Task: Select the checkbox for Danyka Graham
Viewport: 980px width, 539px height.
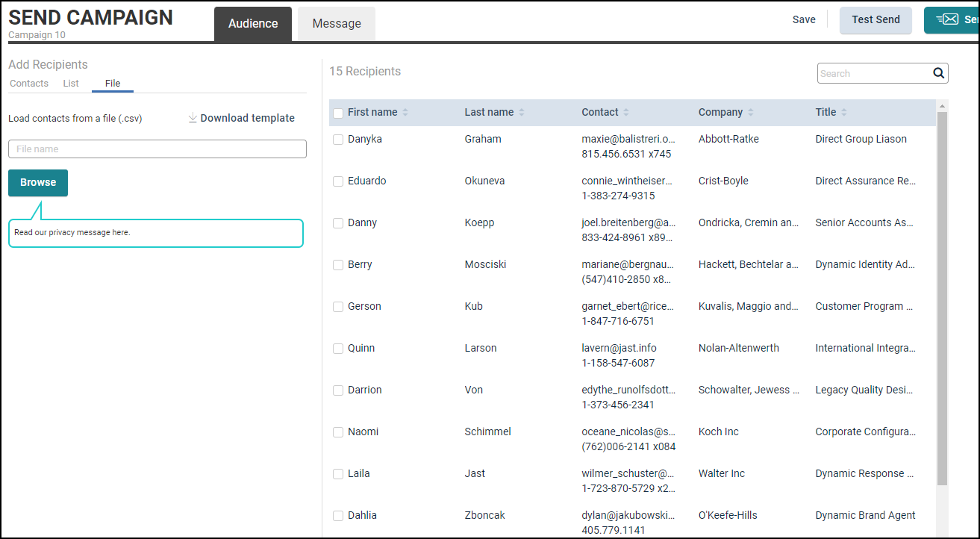Action: pos(338,140)
